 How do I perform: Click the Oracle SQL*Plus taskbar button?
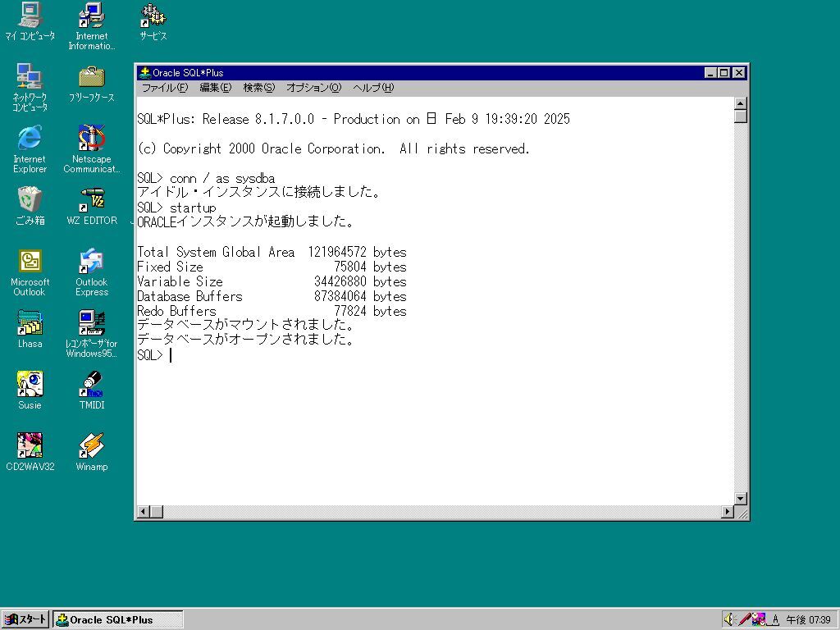click(x=118, y=619)
